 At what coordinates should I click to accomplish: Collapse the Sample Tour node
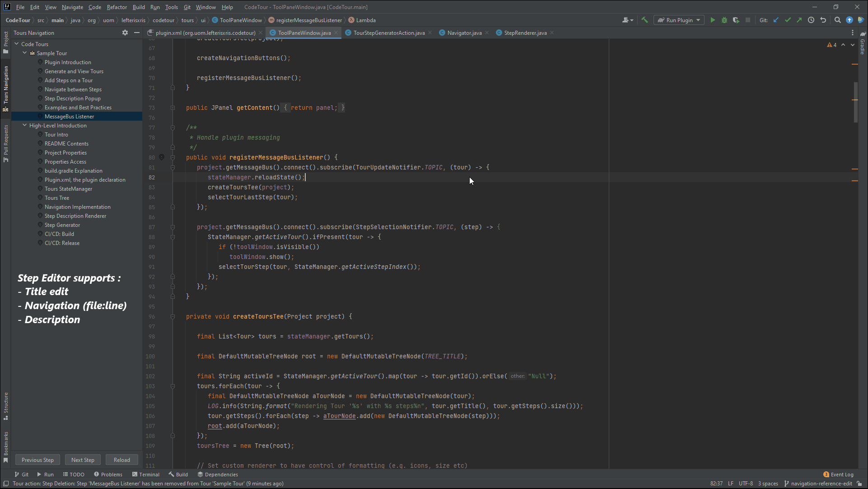point(25,53)
